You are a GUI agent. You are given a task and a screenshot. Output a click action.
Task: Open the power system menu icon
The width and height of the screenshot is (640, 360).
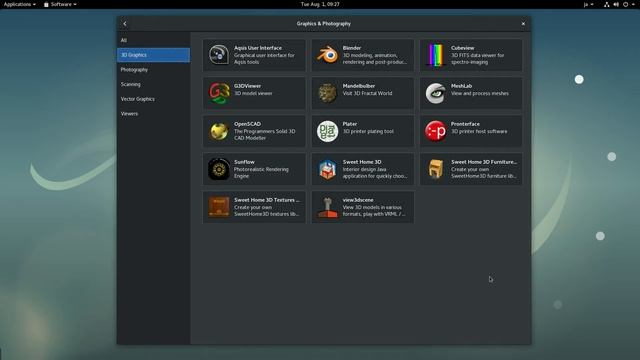tap(627, 4)
